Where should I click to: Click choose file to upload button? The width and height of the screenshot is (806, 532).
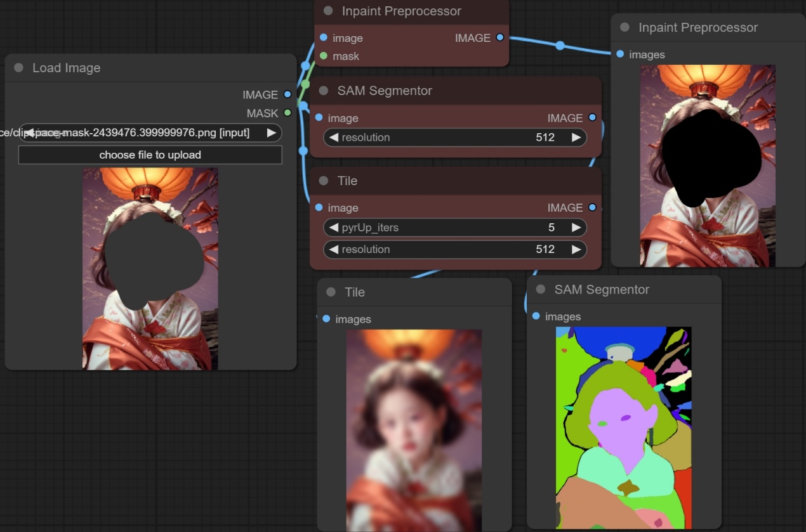(x=150, y=155)
